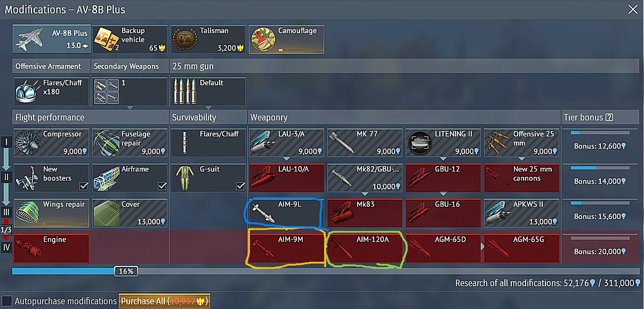The height and width of the screenshot is (309, 644).
Task: Select tier I in rank sidebar
Action: (6, 142)
